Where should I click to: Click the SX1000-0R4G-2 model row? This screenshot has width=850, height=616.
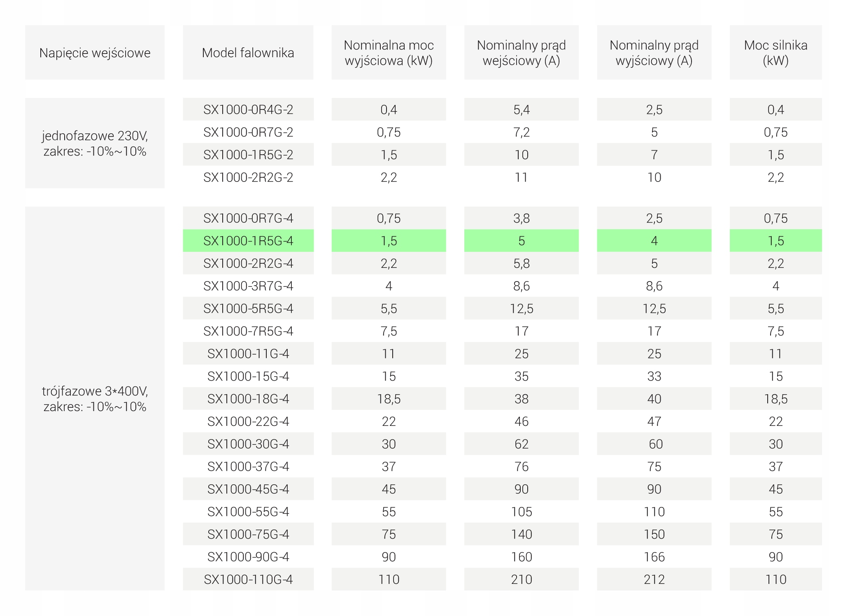coord(248,109)
